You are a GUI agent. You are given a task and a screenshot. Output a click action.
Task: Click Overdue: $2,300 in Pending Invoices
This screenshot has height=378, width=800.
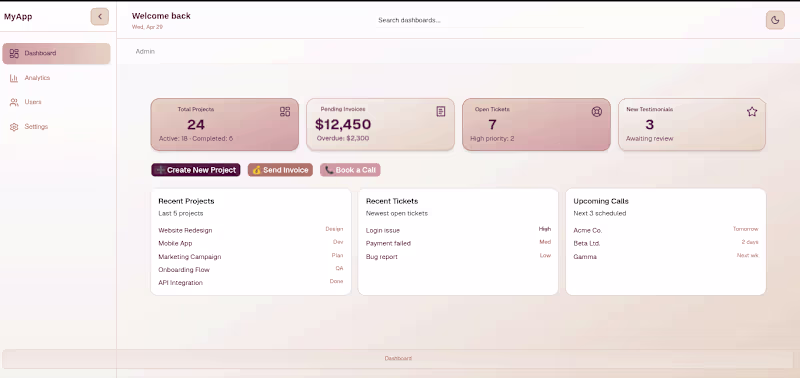[343, 138]
